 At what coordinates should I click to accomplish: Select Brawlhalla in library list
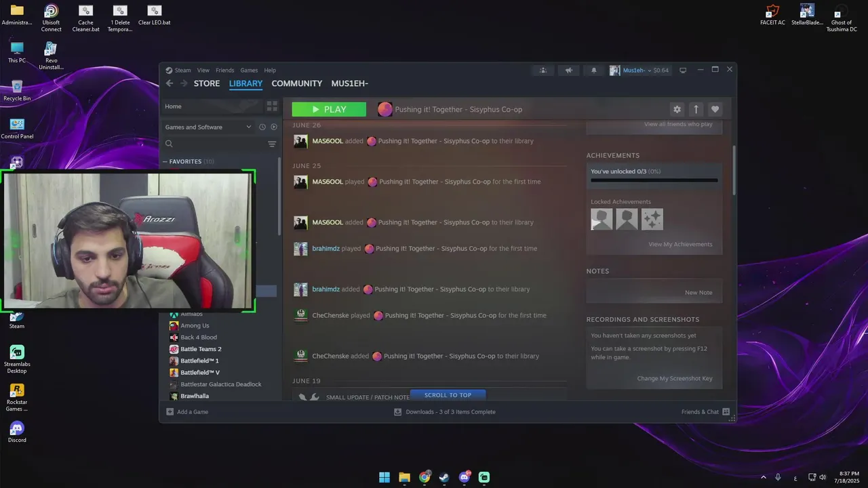[x=195, y=396]
